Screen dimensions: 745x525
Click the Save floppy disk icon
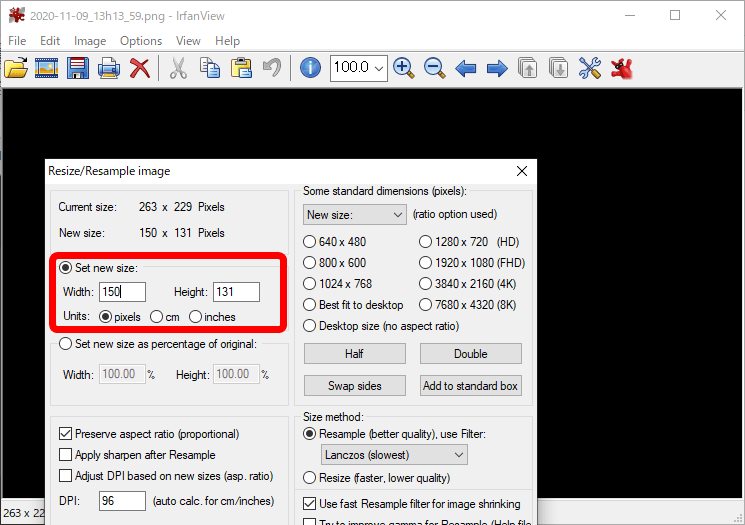point(77,68)
